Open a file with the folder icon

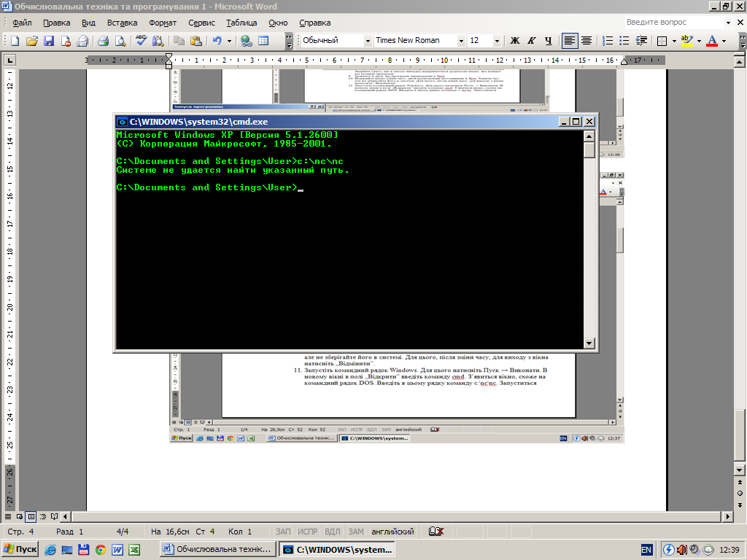32,41
